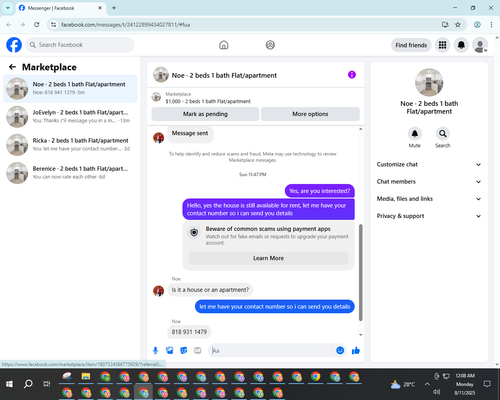The image size is (500, 400).
Task: Click chat scroll up arrow
Action: tap(360, 129)
